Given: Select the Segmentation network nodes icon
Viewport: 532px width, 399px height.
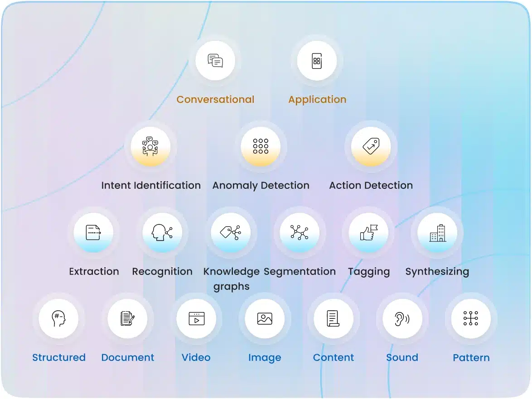Looking at the screenshot, I should click(300, 232).
